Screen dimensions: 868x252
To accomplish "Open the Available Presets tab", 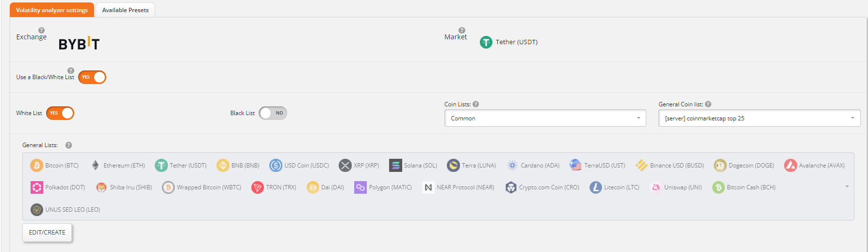I will coord(125,10).
